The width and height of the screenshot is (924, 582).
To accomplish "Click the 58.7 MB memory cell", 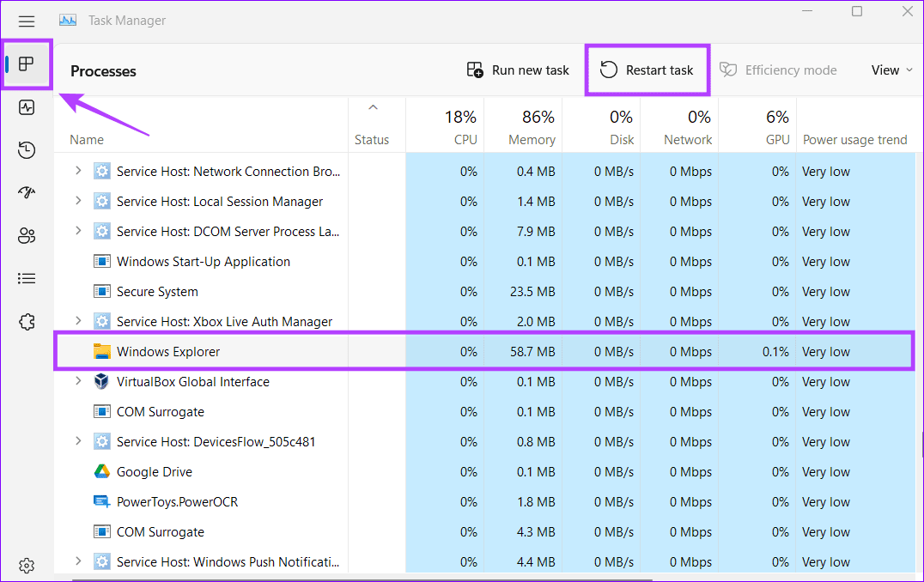I will pyautogui.click(x=532, y=352).
